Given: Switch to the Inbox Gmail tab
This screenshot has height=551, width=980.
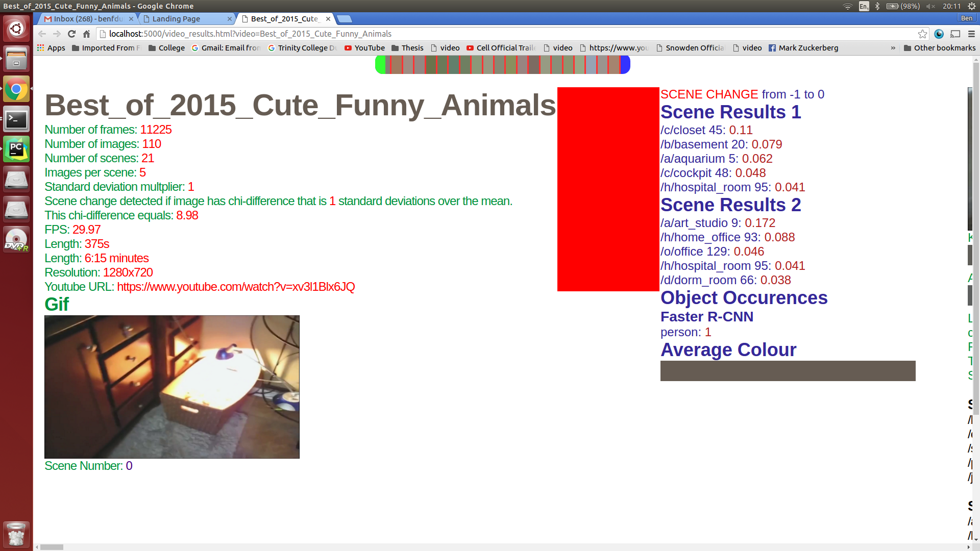Looking at the screenshot, I should [x=87, y=19].
